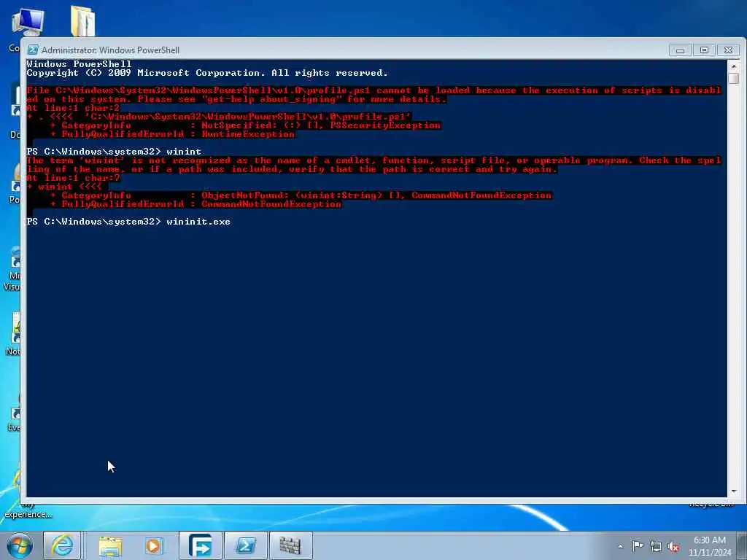Image resolution: width=747 pixels, height=560 pixels.
Task: Launch Internet Explorer from the taskbar
Action: tap(63, 545)
